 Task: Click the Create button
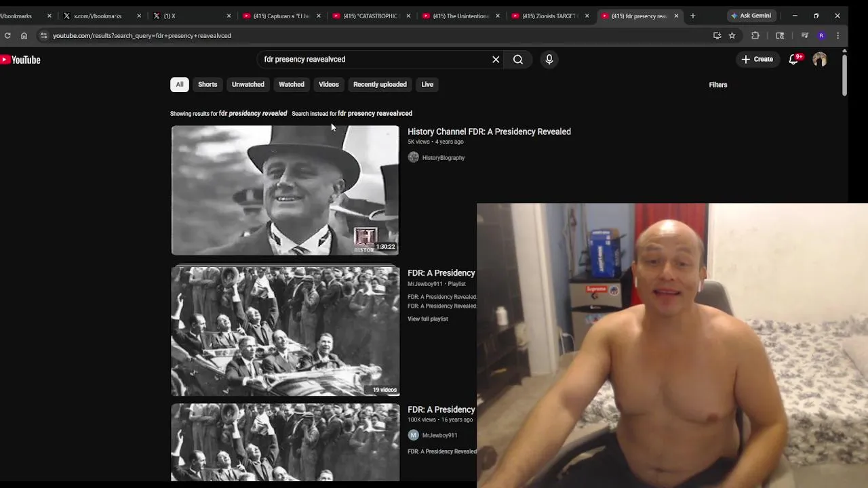point(757,60)
